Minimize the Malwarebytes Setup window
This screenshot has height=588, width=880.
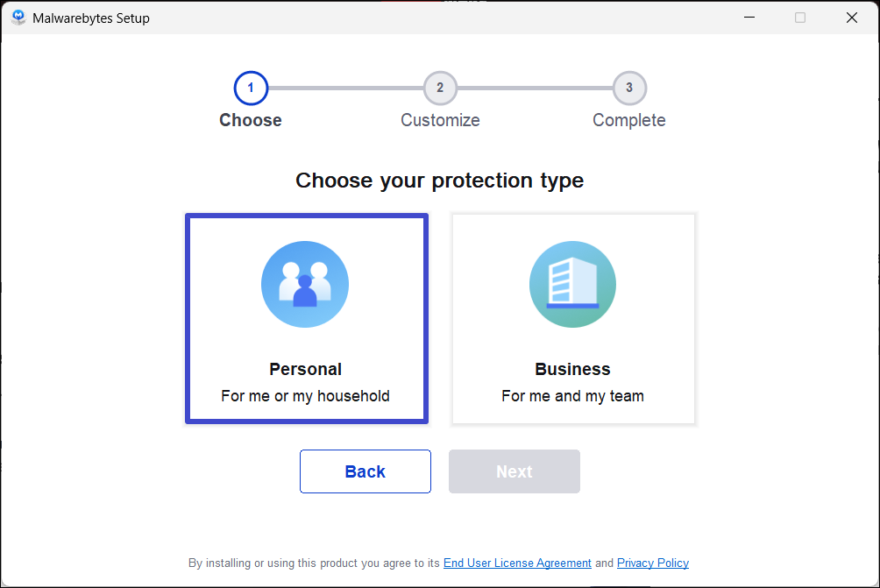[x=749, y=18]
